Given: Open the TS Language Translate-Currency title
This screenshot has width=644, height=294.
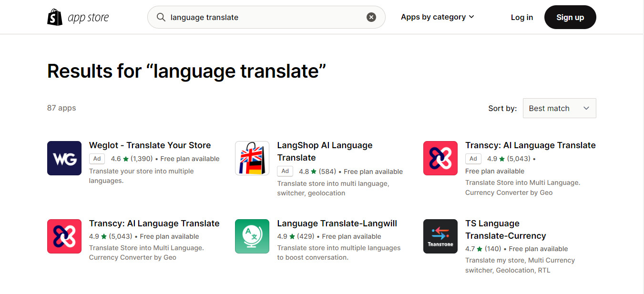Looking at the screenshot, I should pyautogui.click(x=506, y=230).
